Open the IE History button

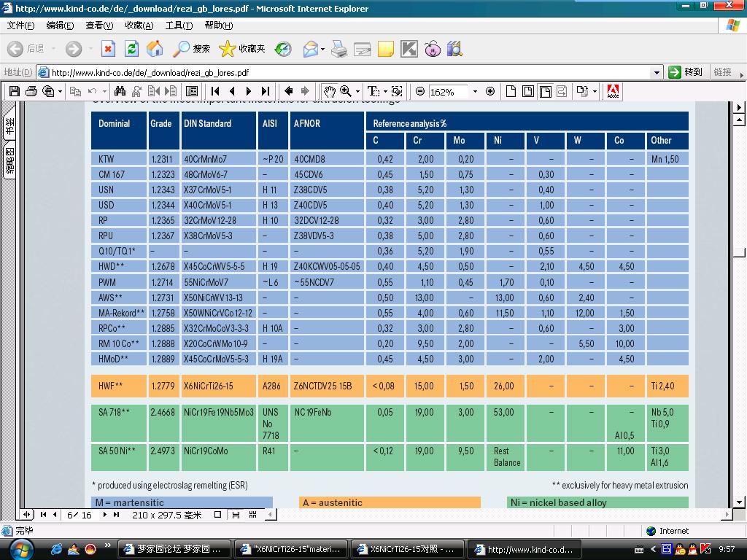[x=284, y=49]
